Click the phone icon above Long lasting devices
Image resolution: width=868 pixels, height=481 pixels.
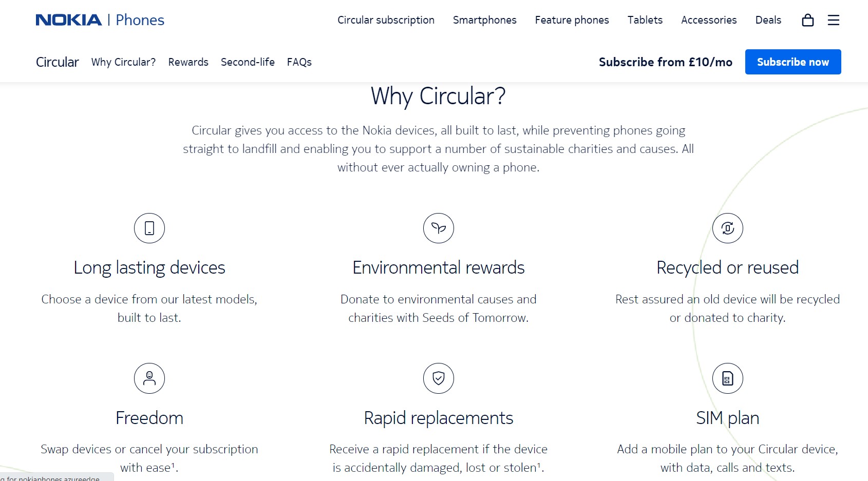[x=149, y=228]
